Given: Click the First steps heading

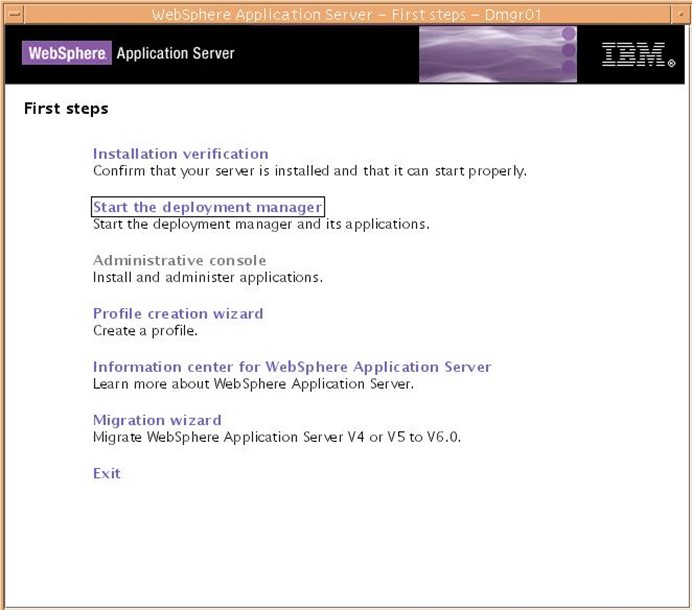Looking at the screenshot, I should pyautogui.click(x=66, y=108).
